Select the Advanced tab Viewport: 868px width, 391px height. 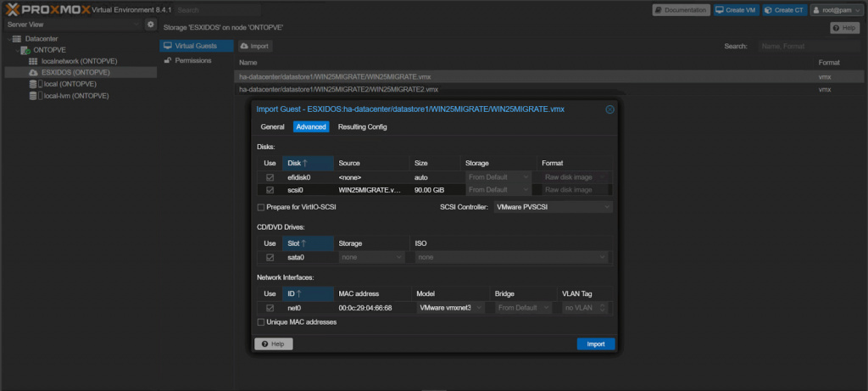coord(311,127)
